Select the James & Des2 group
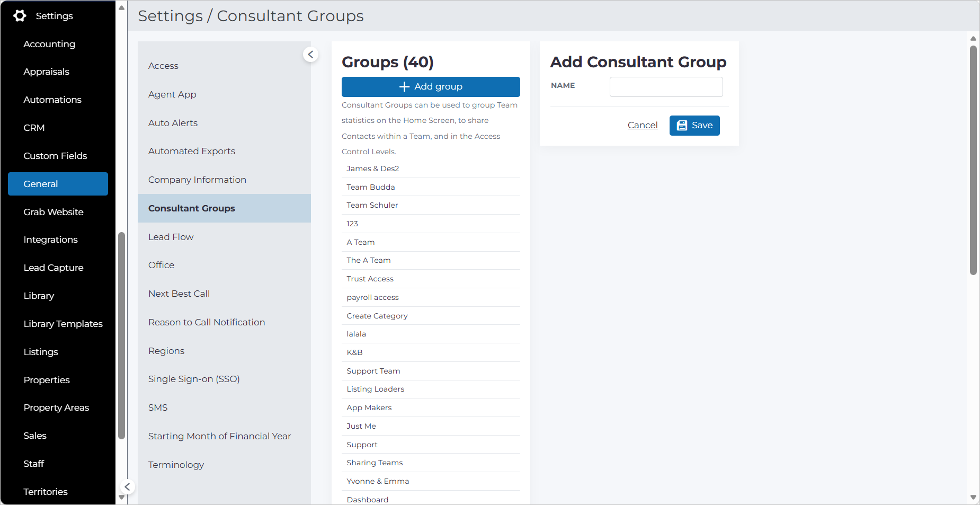 tap(431, 169)
